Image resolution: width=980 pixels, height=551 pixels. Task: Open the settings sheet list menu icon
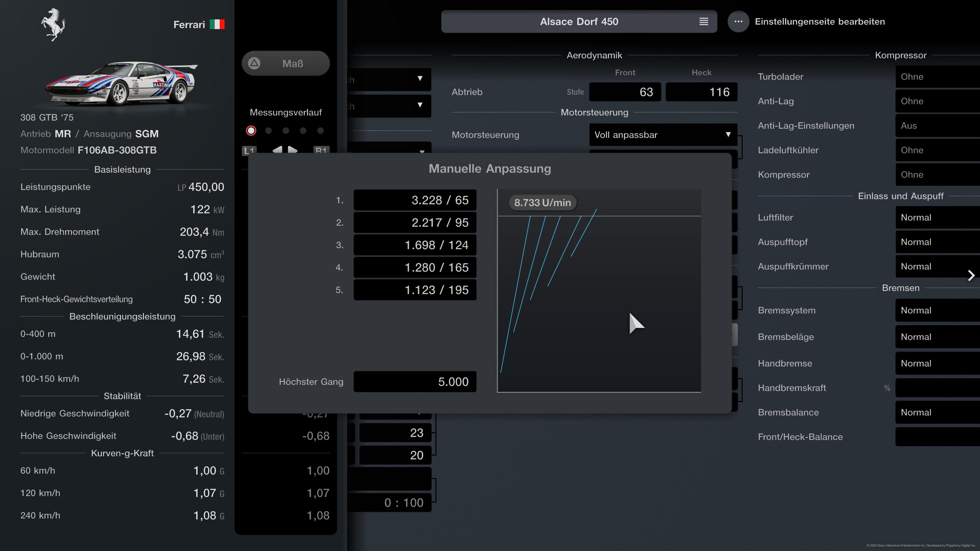coord(703,22)
